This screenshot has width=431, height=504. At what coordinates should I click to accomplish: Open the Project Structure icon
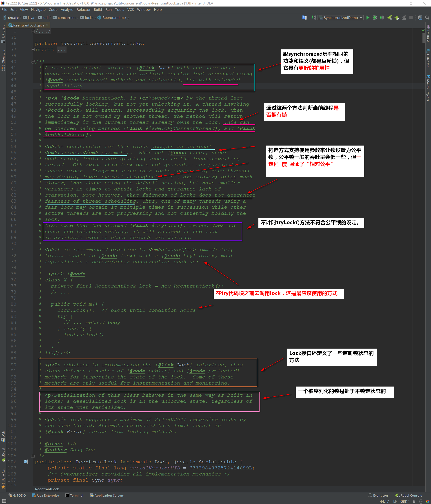click(x=420, y=18)
